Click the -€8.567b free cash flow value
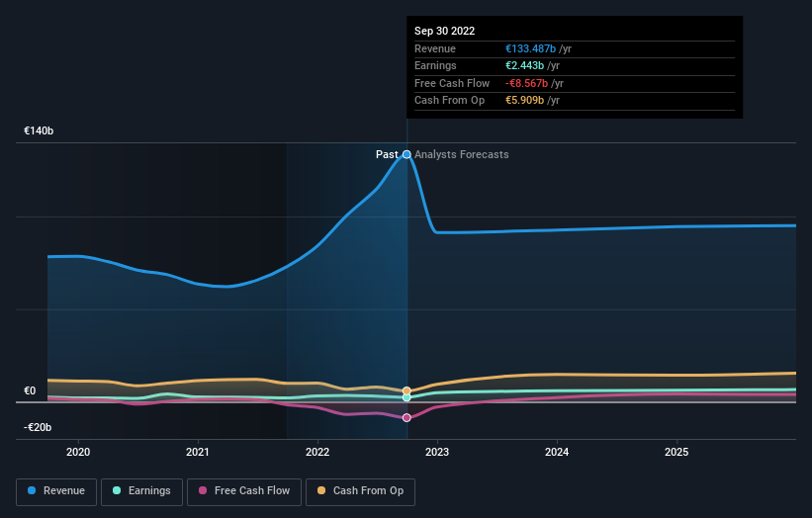This screenshot has width=812, height=518. pyautogui.click(x=526, y=83)
